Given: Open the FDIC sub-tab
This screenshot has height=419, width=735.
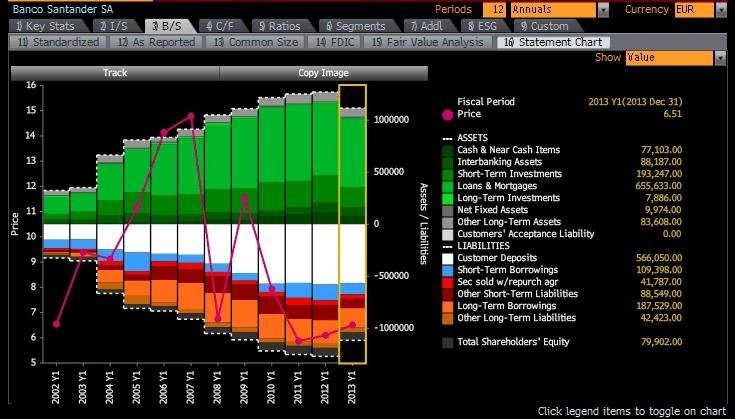Looking at the screenshot, I should (x=335, y=42).
